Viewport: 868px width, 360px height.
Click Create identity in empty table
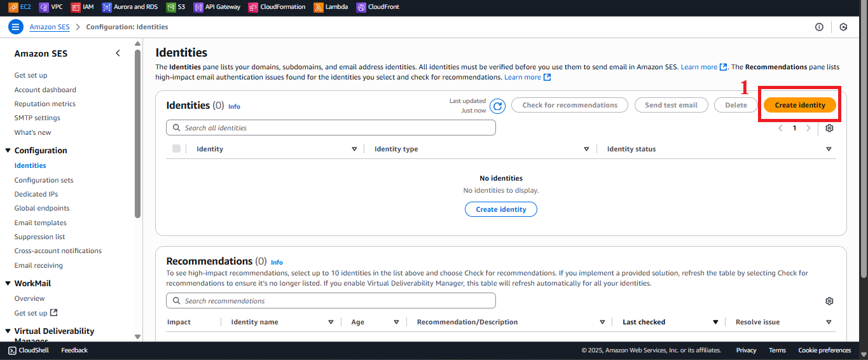(x=501, y=209)
